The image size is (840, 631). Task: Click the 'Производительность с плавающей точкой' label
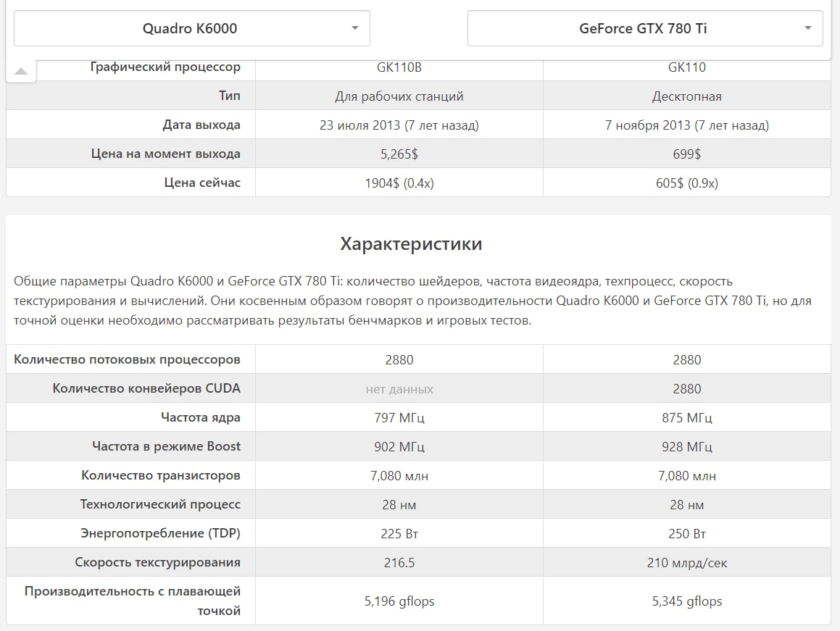[x=133, y=601]
